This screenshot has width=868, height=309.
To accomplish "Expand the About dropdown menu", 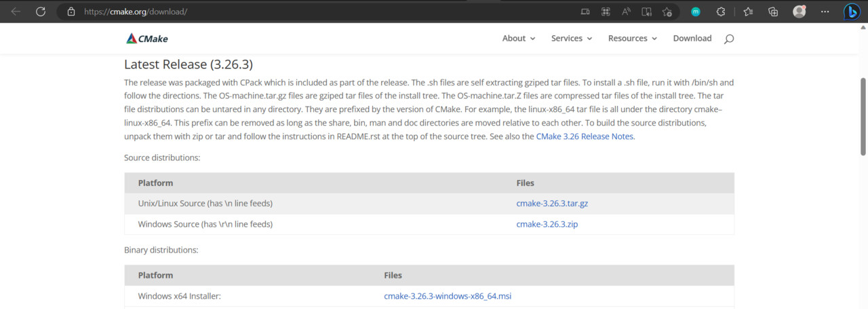I will [519, 38].
